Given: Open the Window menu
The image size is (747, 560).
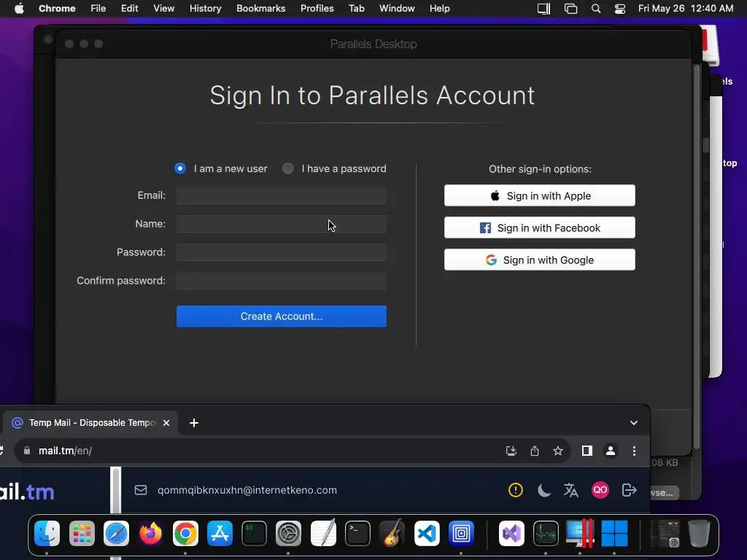Looking at the screenshot, I should [x=397, y=9].
